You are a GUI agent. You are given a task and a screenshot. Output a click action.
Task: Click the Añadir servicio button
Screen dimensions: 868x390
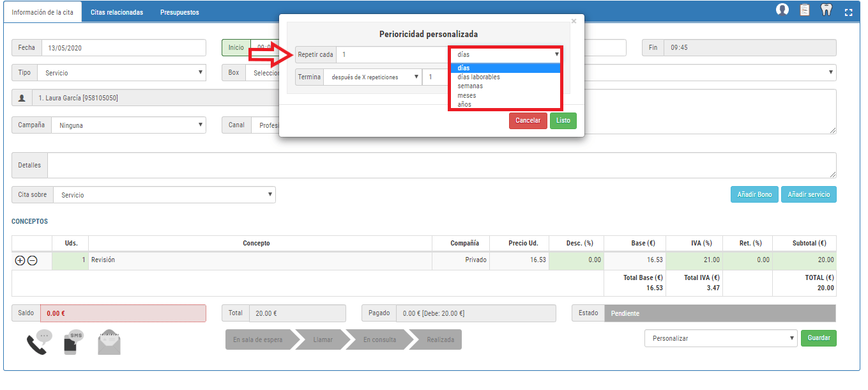[808, 194]
